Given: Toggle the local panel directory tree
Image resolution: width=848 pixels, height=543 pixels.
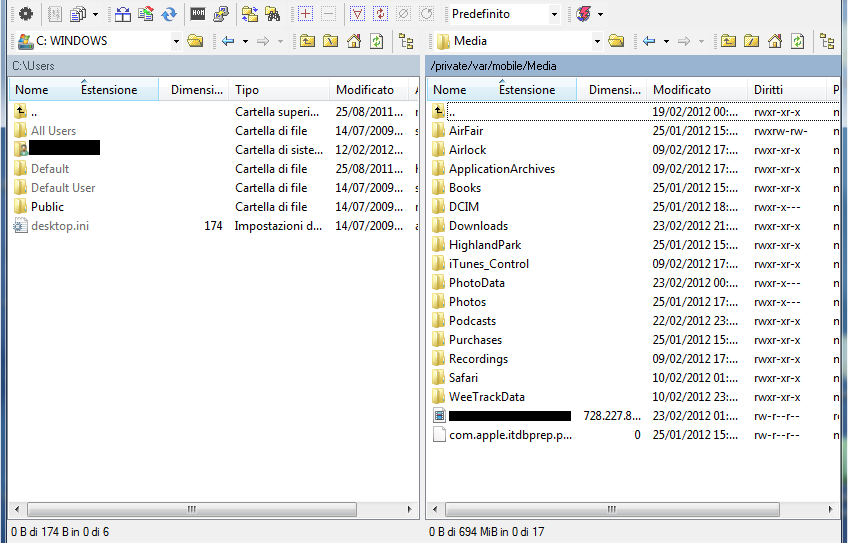Looking at the screenshot, I should pos(406,41).
